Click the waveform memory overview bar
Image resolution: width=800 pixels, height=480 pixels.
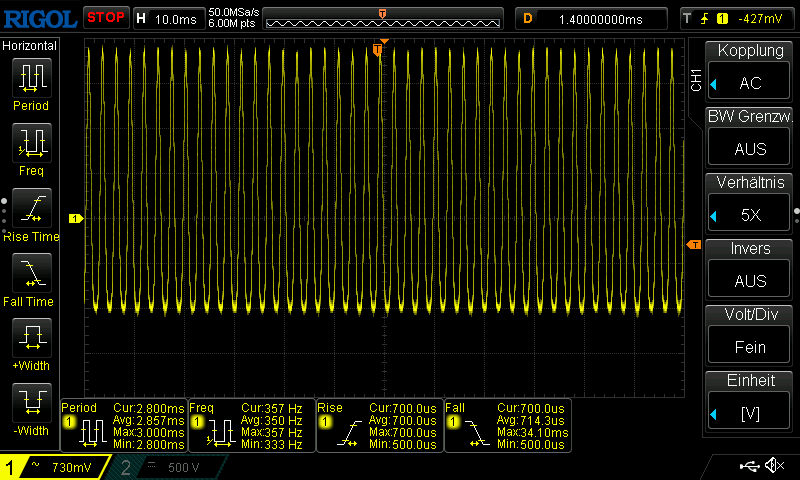pyautogui.click(x=383, y=19)
